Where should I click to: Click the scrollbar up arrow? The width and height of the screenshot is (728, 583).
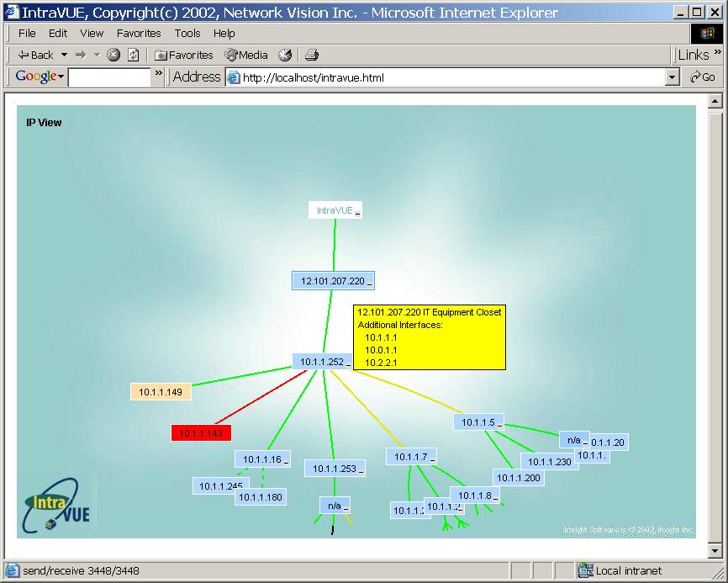[x=715, y=101]
